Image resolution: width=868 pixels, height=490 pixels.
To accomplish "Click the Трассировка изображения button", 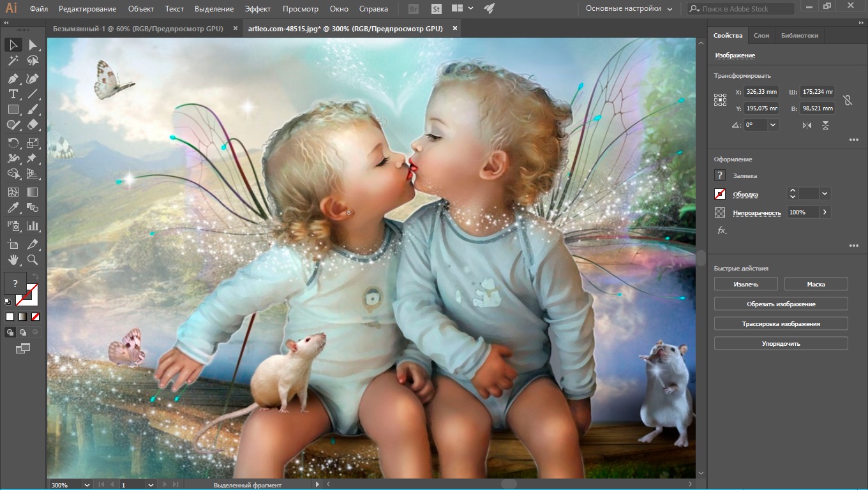I will click(x=781, y=324).
